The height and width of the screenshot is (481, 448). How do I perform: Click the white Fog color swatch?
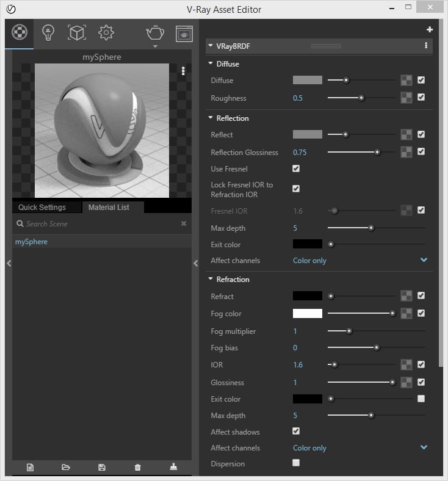307,313
